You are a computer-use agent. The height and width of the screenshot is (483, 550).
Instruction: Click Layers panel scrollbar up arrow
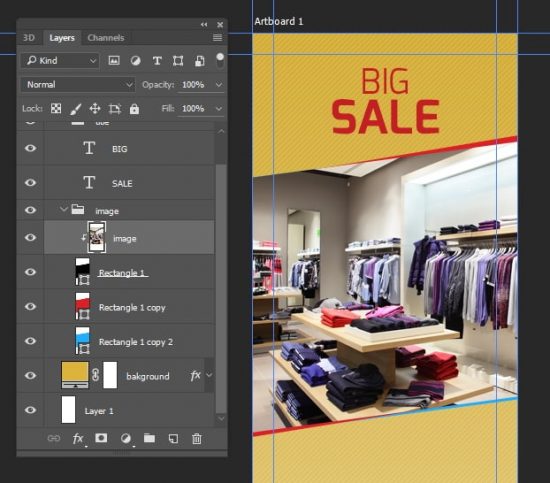(x=221, y=132)
